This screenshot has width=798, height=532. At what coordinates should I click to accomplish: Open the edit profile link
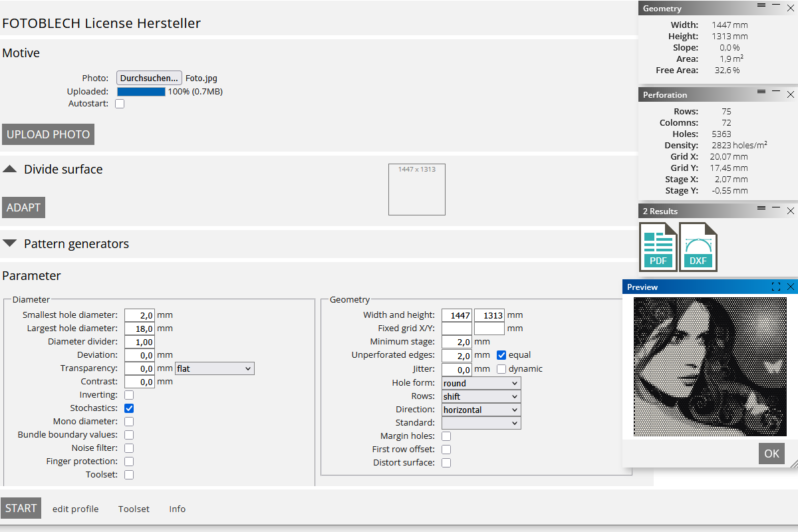coord(75,509)
